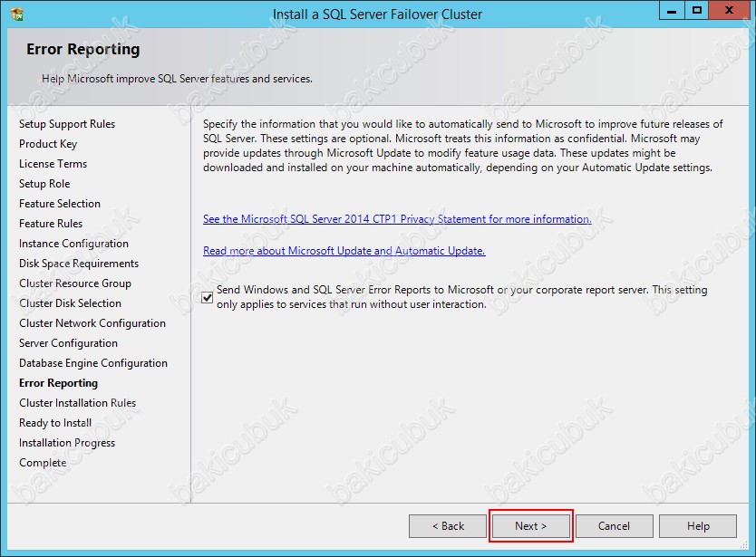Screen dimensions: 756x557
Task: Select Setup Role step
Action: pos(44,184)
